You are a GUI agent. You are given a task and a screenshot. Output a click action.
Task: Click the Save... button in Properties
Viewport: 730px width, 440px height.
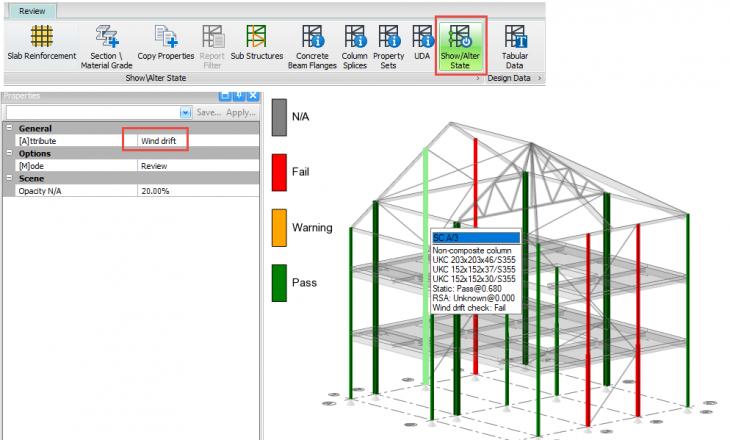(208, 112)
